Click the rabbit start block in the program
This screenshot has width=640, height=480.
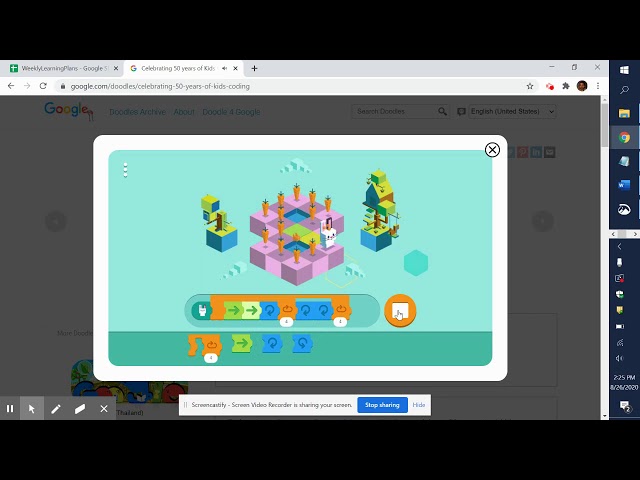point(202,311)
